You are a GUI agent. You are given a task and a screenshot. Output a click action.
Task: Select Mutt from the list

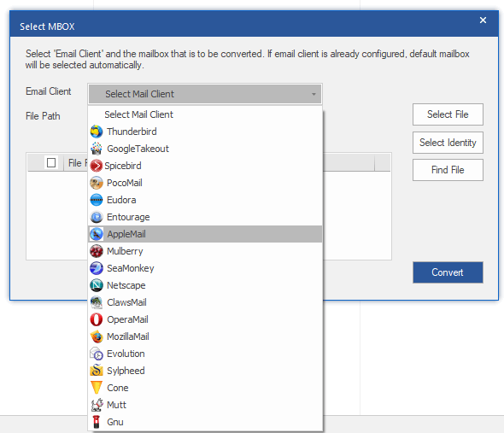205,405
